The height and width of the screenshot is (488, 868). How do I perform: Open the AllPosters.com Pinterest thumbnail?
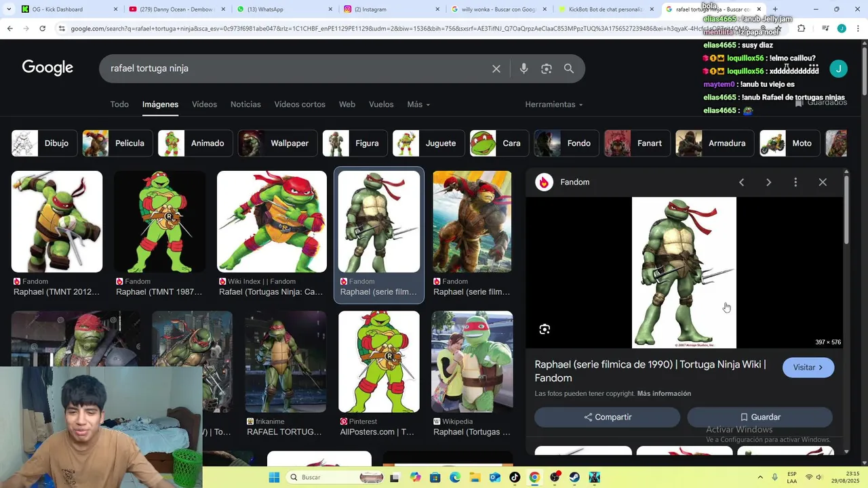379,361
